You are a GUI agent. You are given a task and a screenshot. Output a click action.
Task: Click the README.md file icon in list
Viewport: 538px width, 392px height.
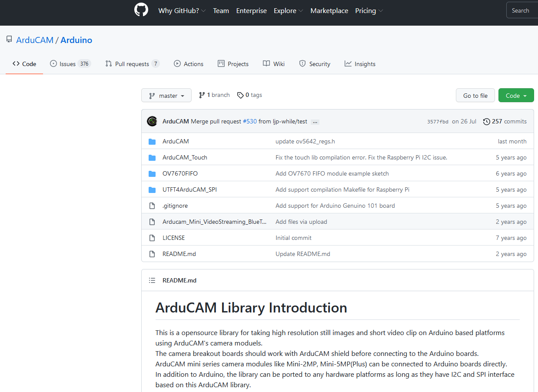click(152, 254)
